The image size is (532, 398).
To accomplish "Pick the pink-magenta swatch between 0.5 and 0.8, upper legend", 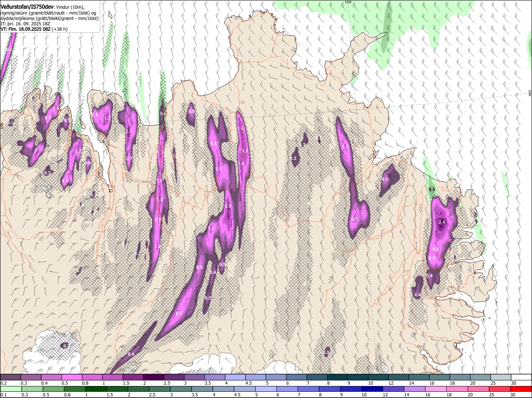I will (71, 377).
